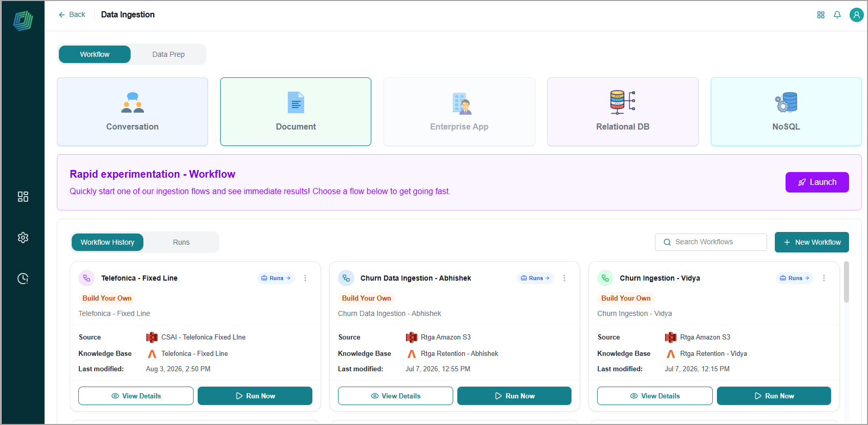The height and width of the screenshot is (425, 868).
Task: Open the dashboard grid icon in left sidebar
Action: tap(23, 197)
